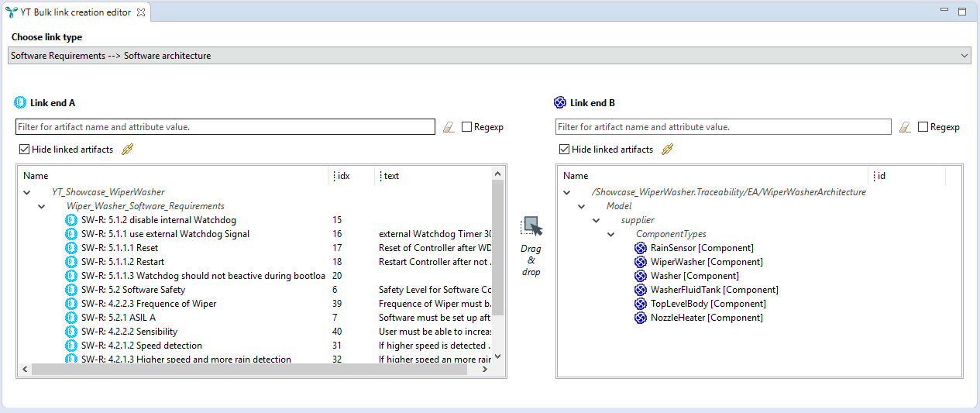Select WasherFluidTank component icon
This screenshot has width=980, height=413.
tap(641, 290)
